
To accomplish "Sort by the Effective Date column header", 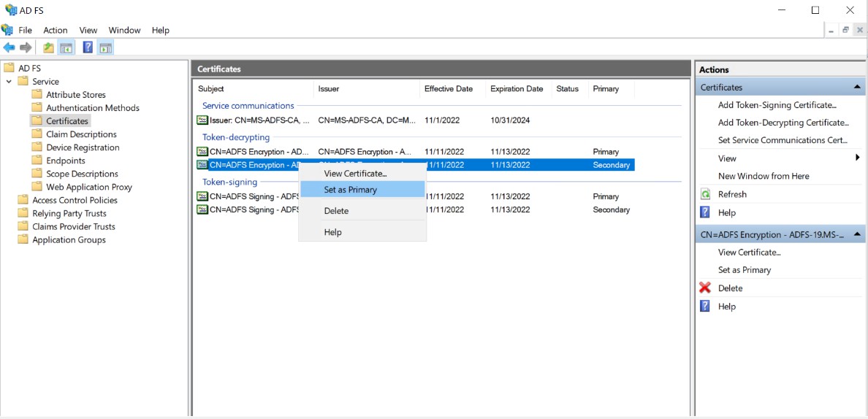I will [452, 88].
